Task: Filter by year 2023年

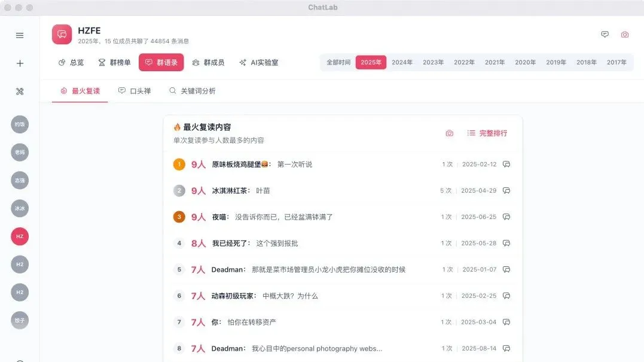Action: (433, 62)
